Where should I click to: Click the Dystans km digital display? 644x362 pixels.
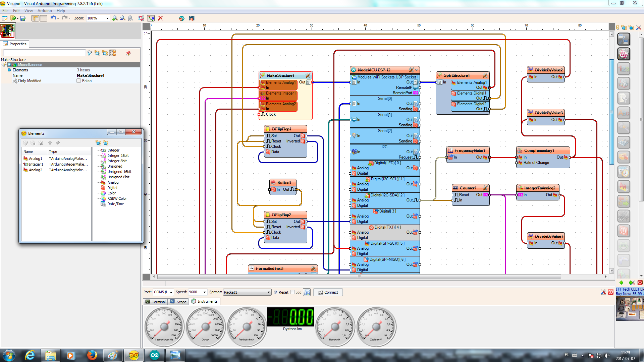(x=291, y=317)
